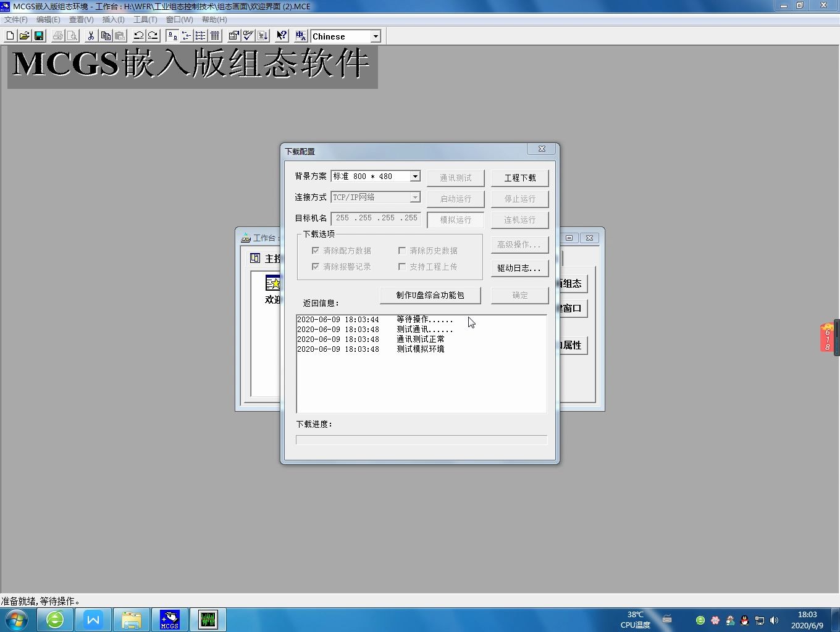Click the 连机运行 button

click(x=520, y=220)
